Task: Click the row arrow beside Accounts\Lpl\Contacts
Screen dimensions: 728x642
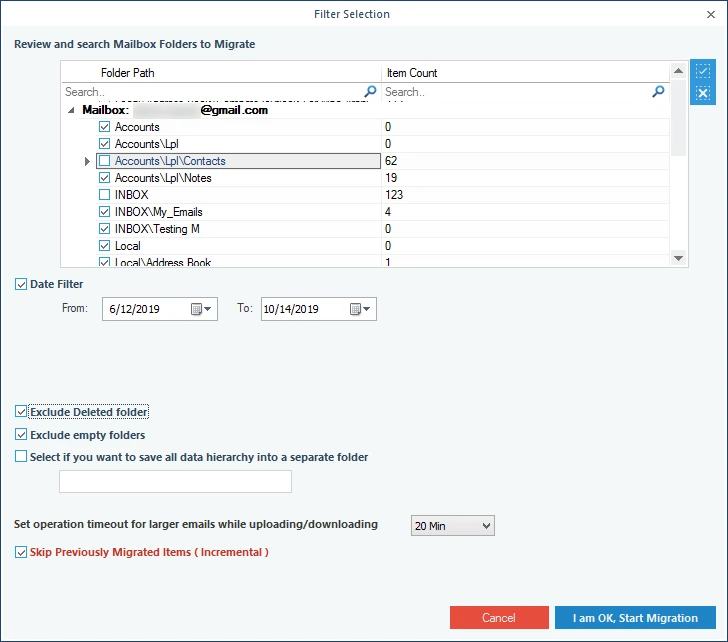Action: 87,162
